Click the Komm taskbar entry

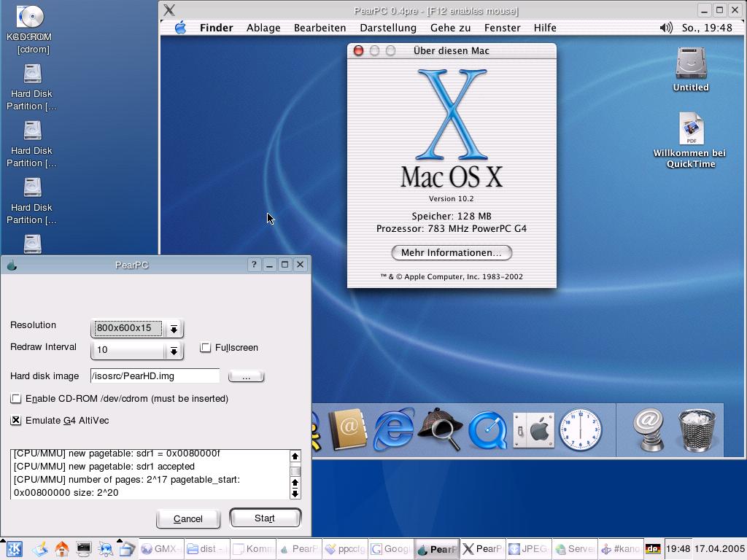[253, 548]
